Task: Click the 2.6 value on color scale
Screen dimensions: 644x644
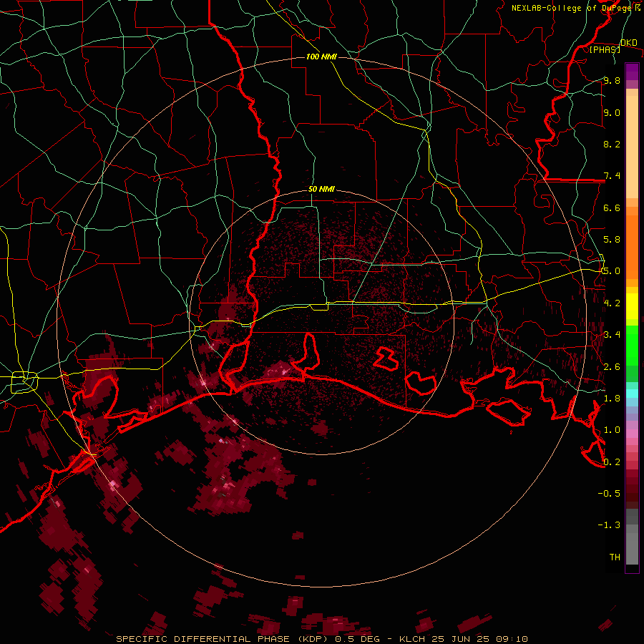Action: 612,367
